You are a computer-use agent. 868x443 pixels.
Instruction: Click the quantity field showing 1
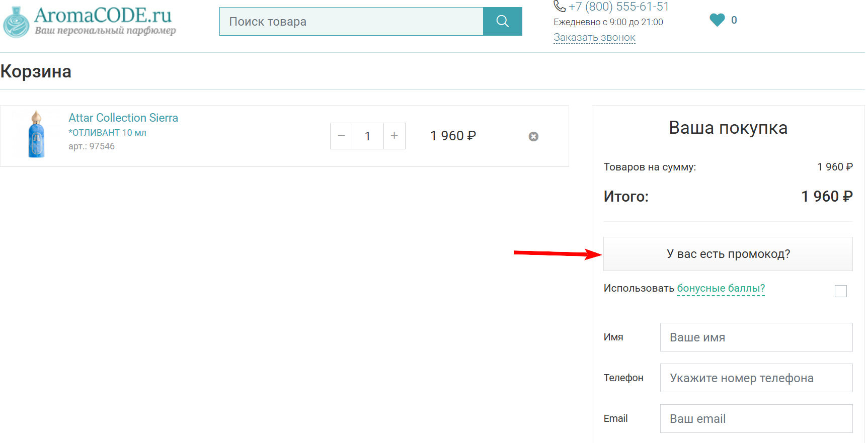point(368,136)
